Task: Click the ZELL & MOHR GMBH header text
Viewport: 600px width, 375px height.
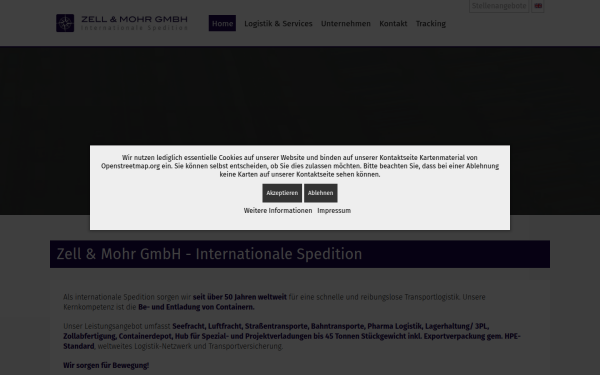Action: pos(134,19)
